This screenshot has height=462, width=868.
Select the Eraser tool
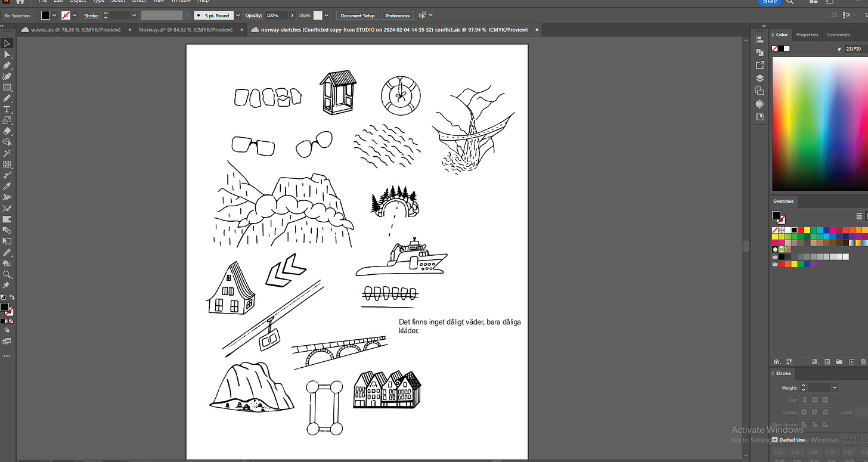click(x=7, y=131)
